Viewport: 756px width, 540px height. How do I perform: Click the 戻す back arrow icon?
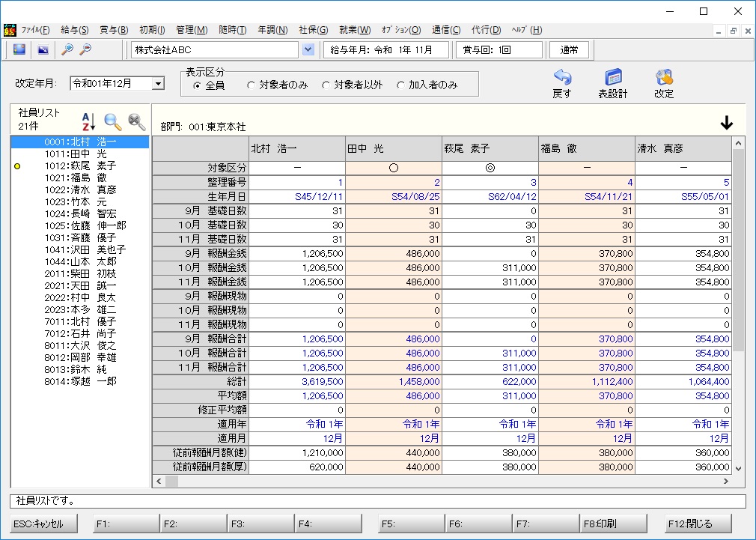tap(562, 77)
